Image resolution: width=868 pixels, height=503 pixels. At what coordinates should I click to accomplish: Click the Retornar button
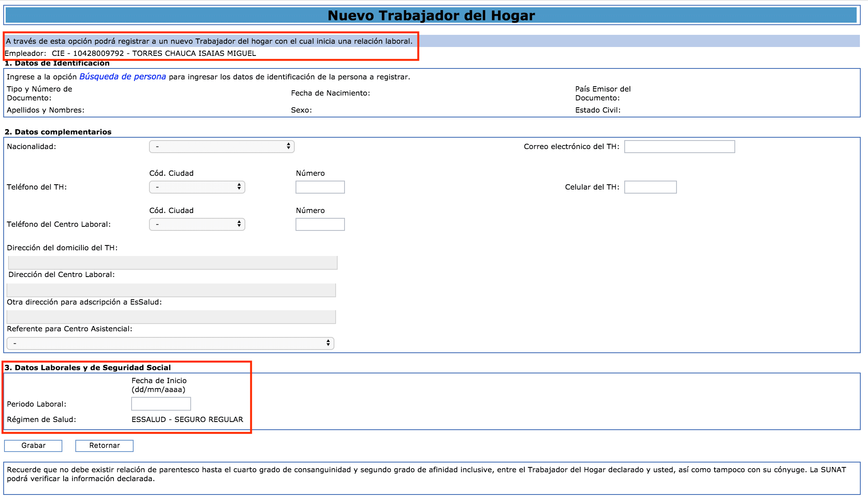[104, 445]
